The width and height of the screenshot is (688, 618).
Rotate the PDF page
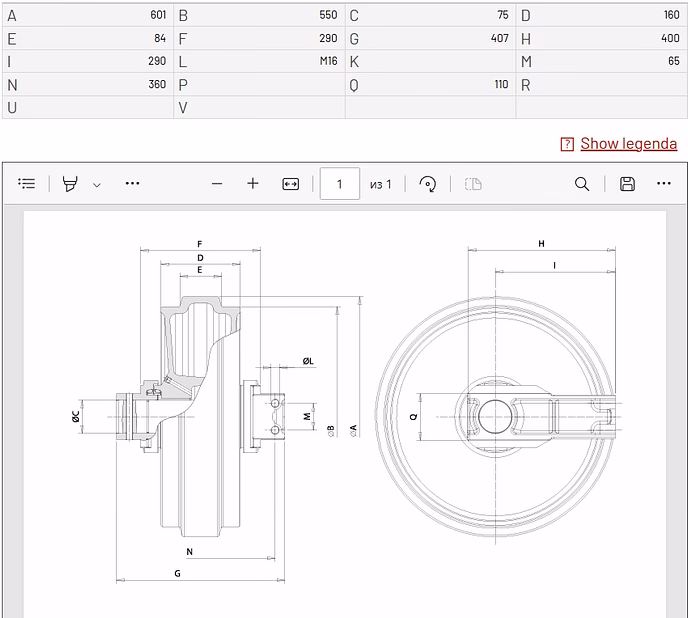click(x=427, y=183)
